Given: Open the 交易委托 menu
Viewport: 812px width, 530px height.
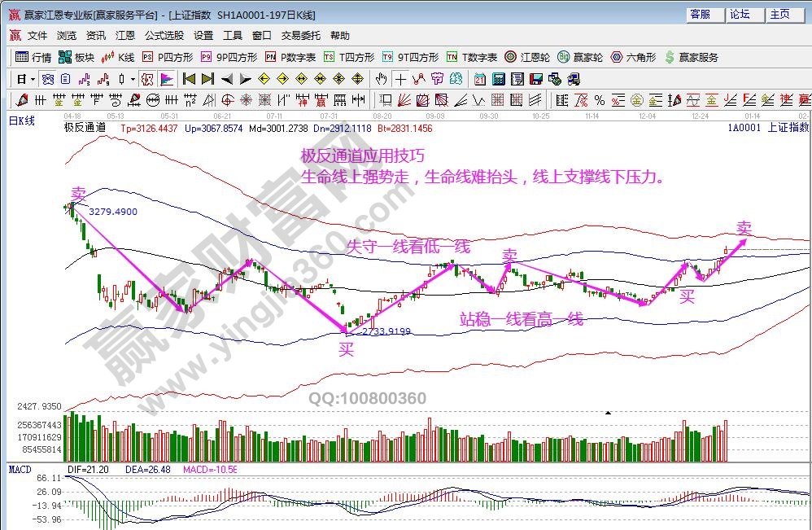Looking at the screenshot, I should point(301,36).
